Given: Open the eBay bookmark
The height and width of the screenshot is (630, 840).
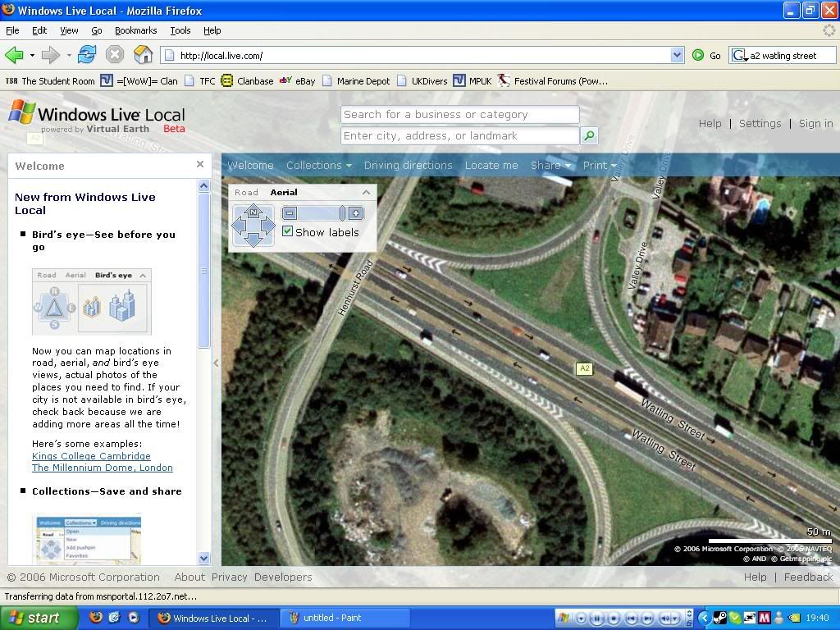Looking at the screenshot, I should pos(297,81).
